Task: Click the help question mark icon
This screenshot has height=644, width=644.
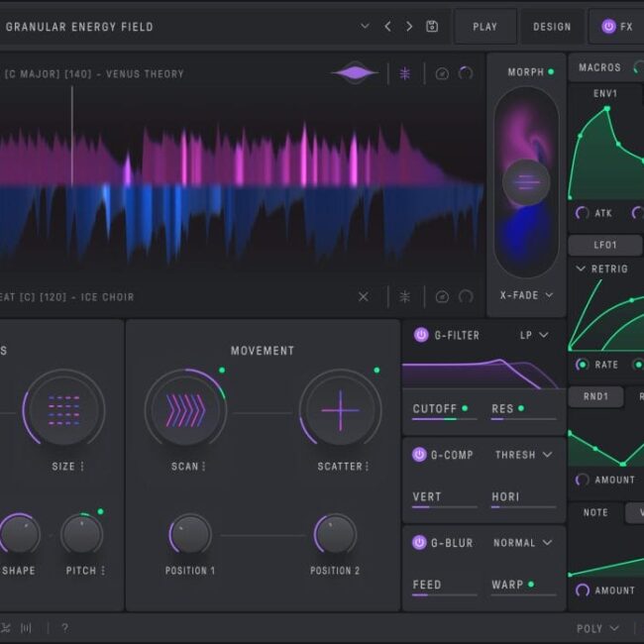Action: pos(64,628)
